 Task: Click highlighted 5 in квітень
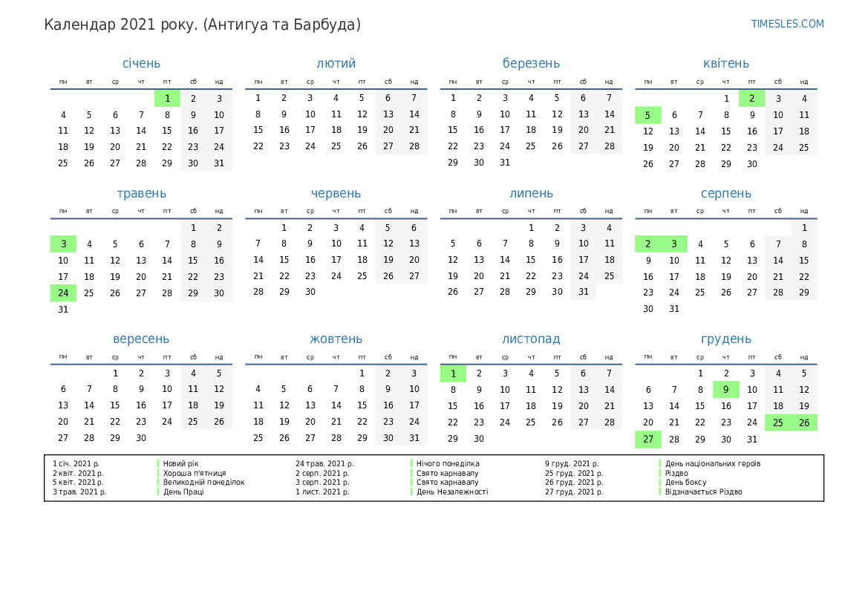click(x=647, y=115)
